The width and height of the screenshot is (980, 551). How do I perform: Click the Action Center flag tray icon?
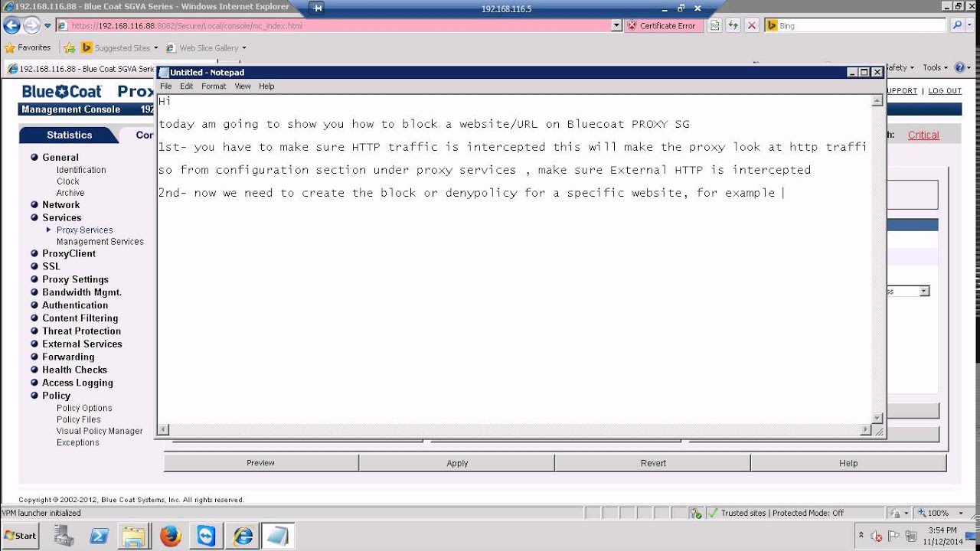pyautogui.click(x=893, y=536)
